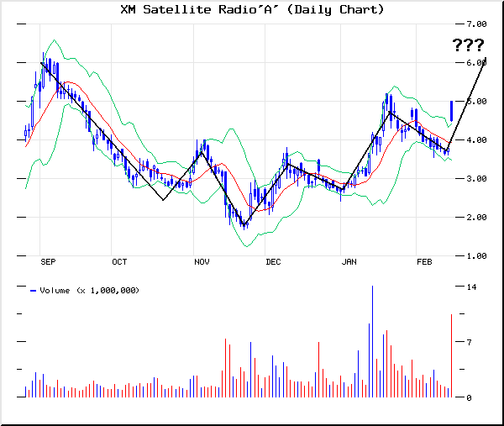Click the 7.00 price axis label
Screen dimensions: 504x426
click(x=476, y=24)
